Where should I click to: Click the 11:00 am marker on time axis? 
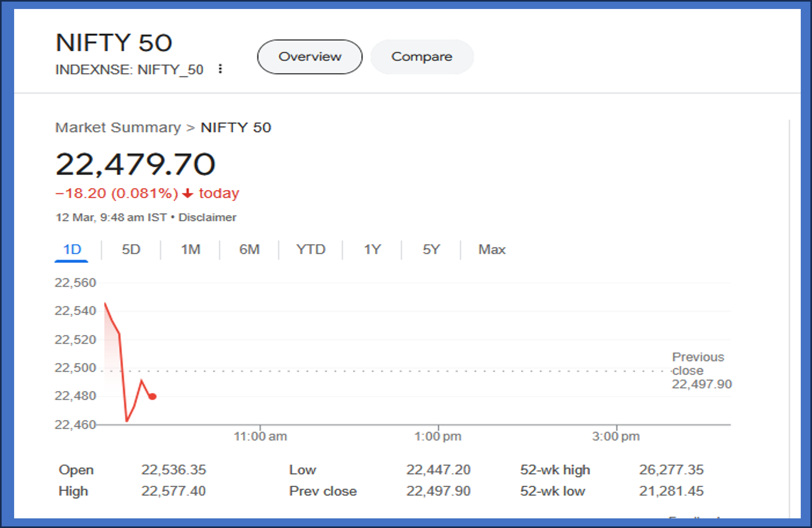tap(260, 436)
